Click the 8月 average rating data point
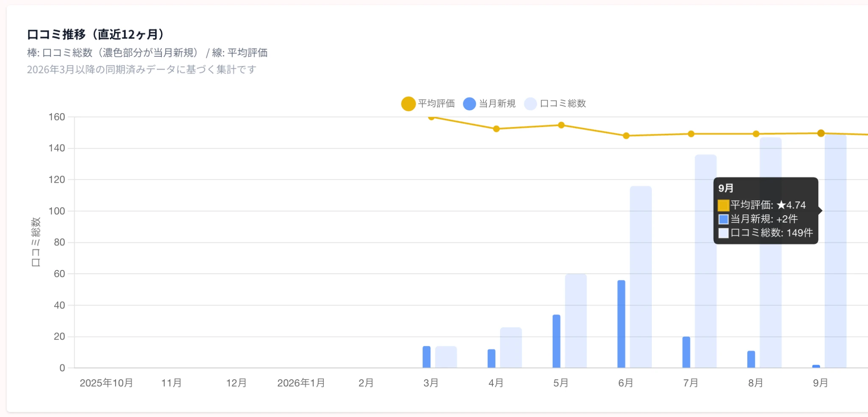 756,134
